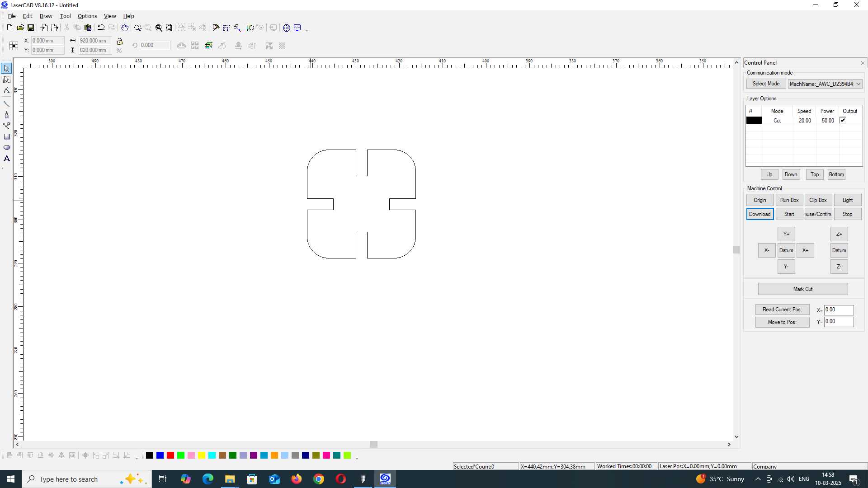Click the Bottom layer order button
868x488 pixels.
pyautogui.click(x=836, y=174)
